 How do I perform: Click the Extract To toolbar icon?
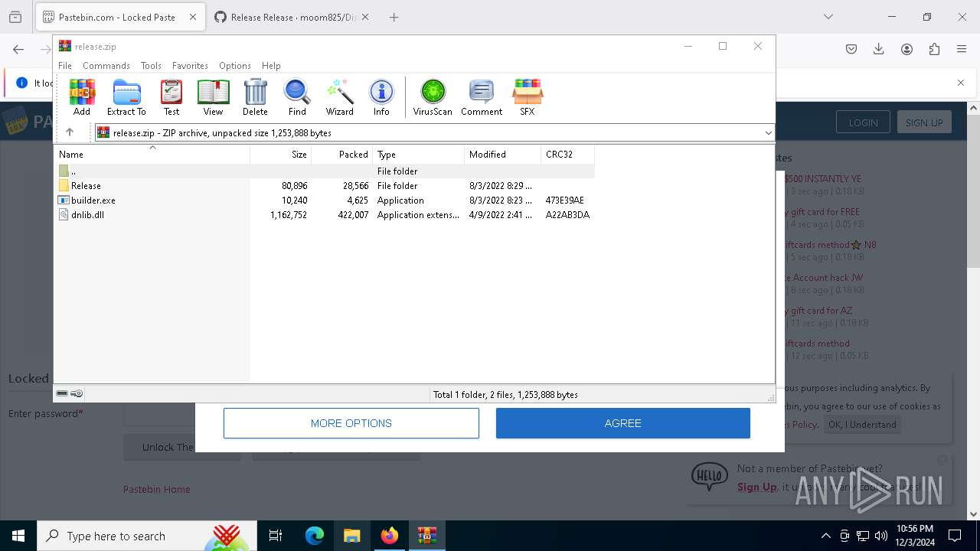click(x=126, y=97)
